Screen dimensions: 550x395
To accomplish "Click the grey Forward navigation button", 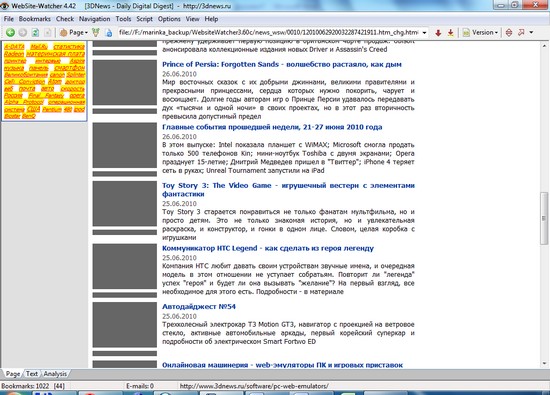I will [x=23, y=33].
